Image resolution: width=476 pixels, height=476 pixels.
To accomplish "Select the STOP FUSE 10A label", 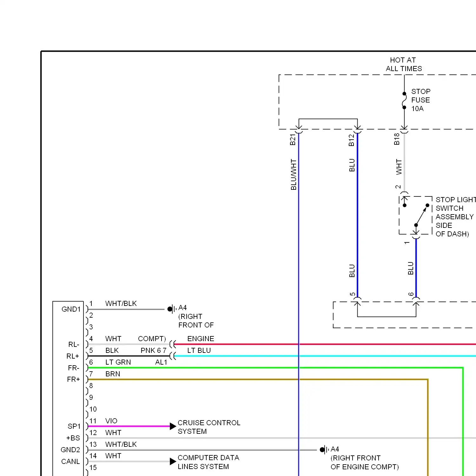I will (421, 100).
